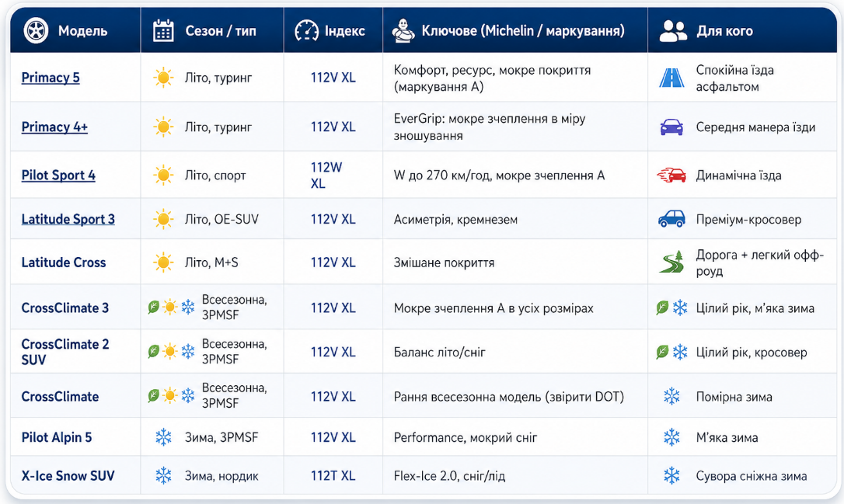Image resolution: width=844 pixels, height=504 pixels.
Task: Click the Зима, 3PMSF season cell
Action: click(221, 437)
